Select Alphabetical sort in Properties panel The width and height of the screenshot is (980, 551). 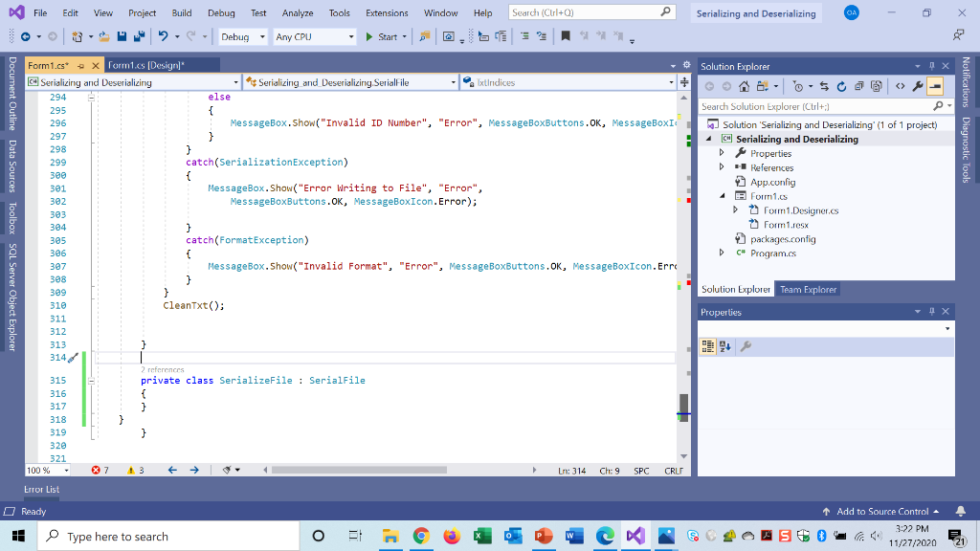[x=726, y=345]
